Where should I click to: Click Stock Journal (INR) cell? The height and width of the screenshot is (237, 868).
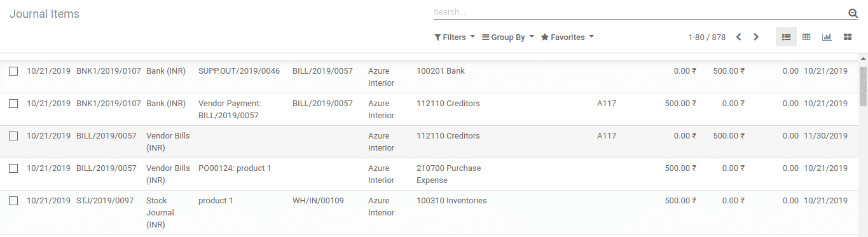pyautogui.click(x=160, y=213)
